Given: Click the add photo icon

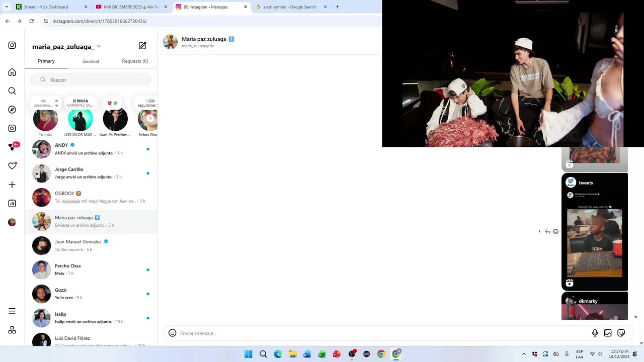Looking at the screenshot, I should pos(608,333).
